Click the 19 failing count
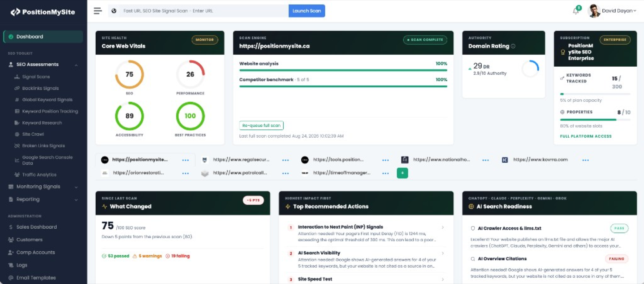Viewport: 644px width, 284px height. (x=178, y=256)
